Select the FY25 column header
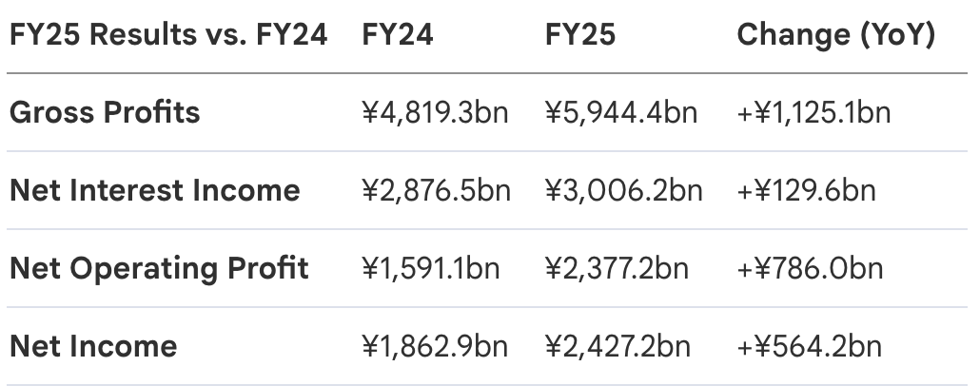Screen dimensions: 980x386 pyautogui.click(x=580, y=34)
